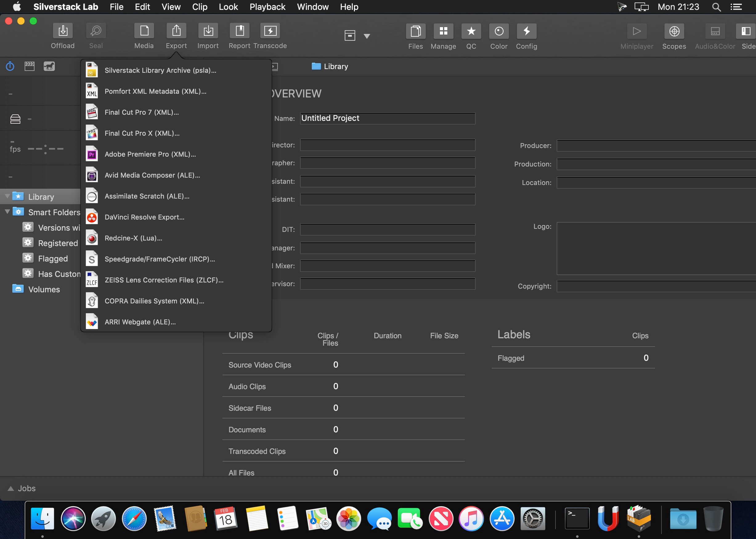Click the Transcoded Clips row
This screenshot has height=539, width=756.
click(343, 451)
